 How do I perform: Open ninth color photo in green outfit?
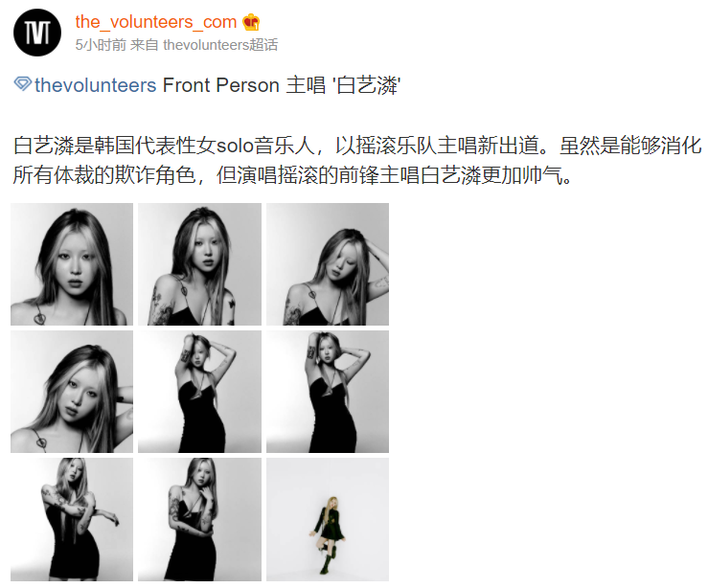point(328,519)
